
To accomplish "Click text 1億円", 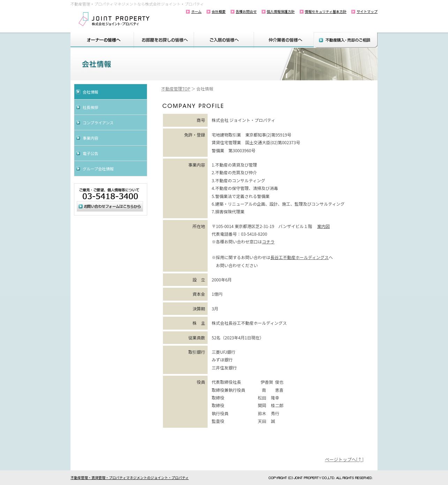I will point(217,294).
